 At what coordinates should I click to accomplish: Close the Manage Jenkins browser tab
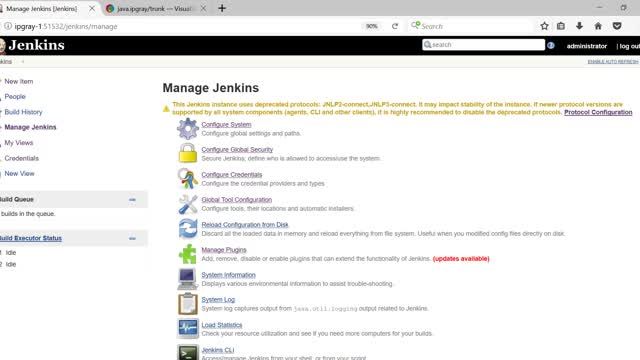click(92, 8)
